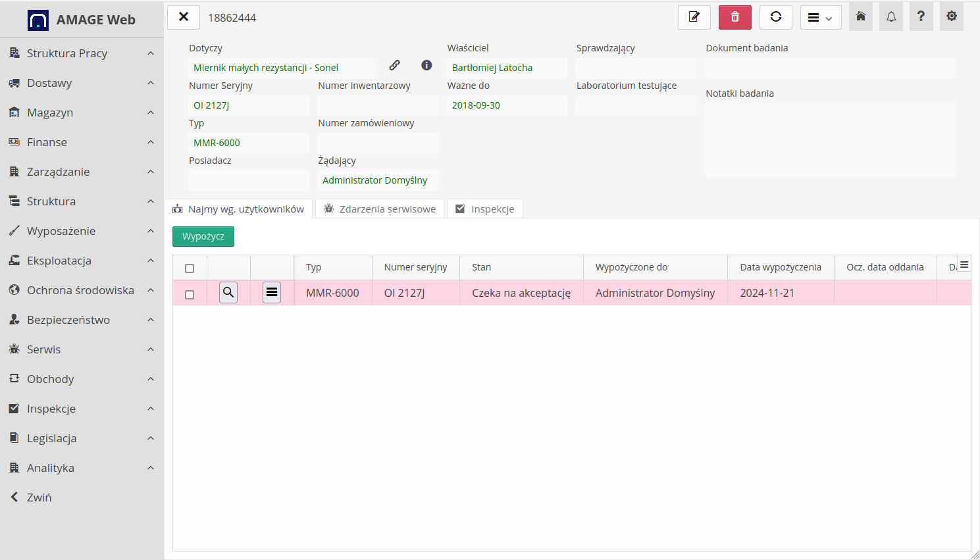
Task: Switch to Najmy wg. użytkowników tab
Action: click(238, 209)
